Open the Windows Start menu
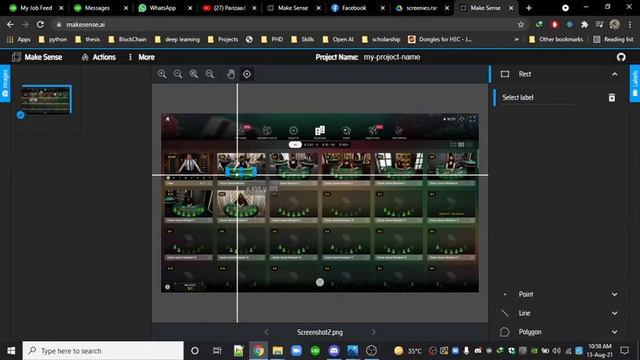Screen dimensions: 640x360 tap(11, 351)
